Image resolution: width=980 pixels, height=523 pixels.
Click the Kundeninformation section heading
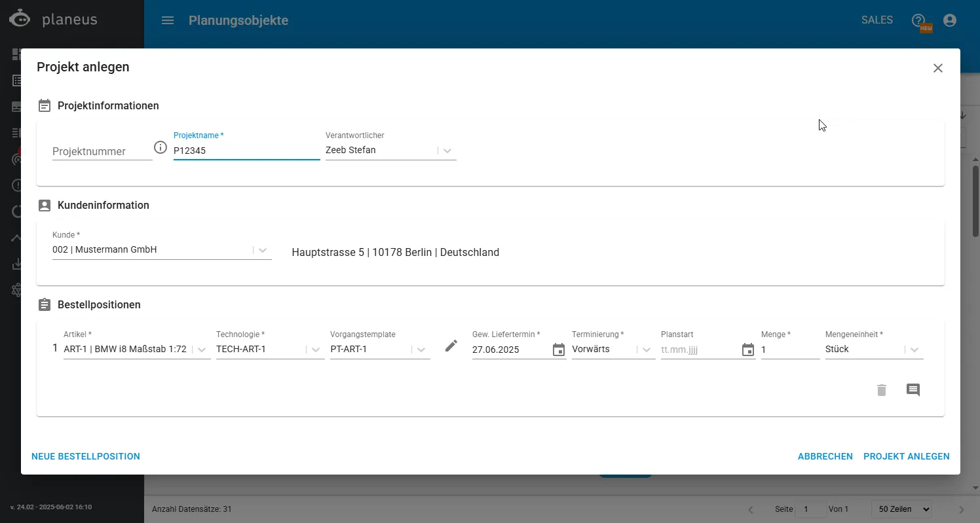[104, 205]
